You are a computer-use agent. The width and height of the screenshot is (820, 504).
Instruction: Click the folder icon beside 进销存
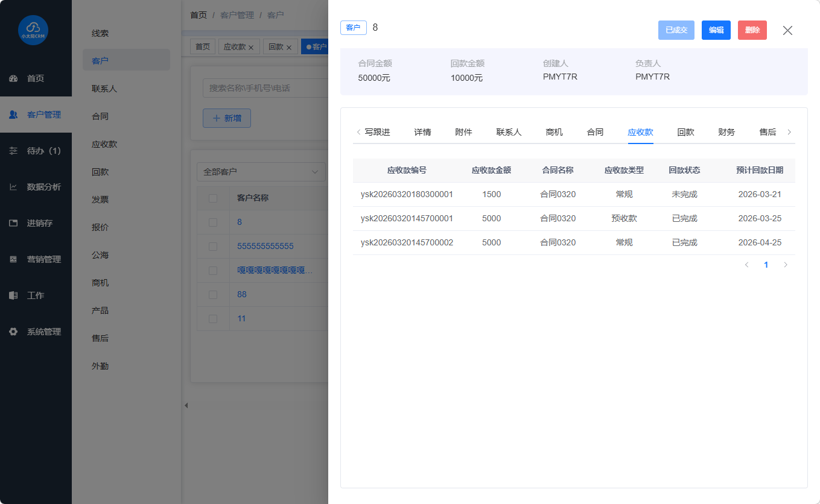click(13, 223)
